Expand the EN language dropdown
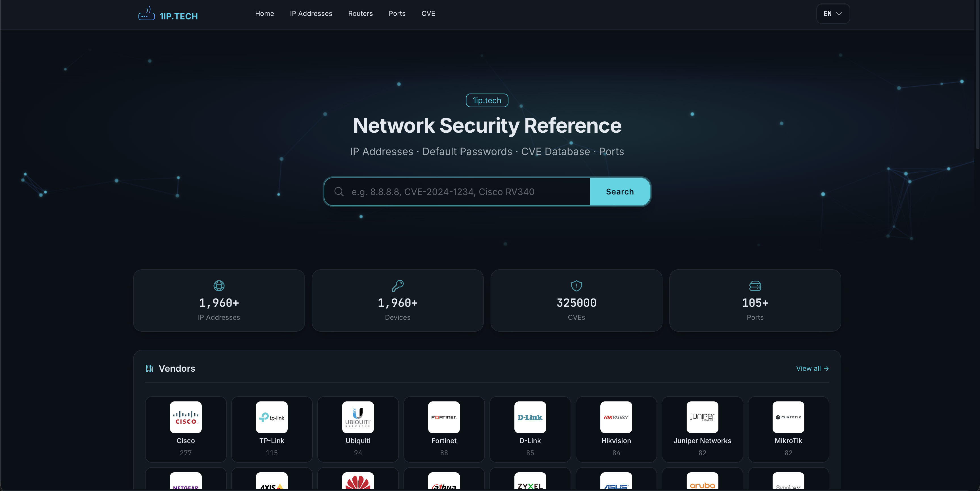Image resolution: width=980 pixels, height=491 pixels. click(833, 14)
